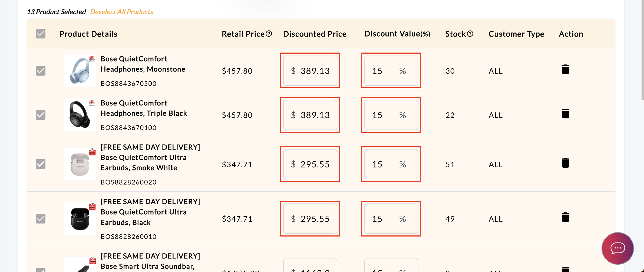The height and width of the screenshot is (272, 644).
Task: Open the live chat bubble
Action: coord(617,248)
